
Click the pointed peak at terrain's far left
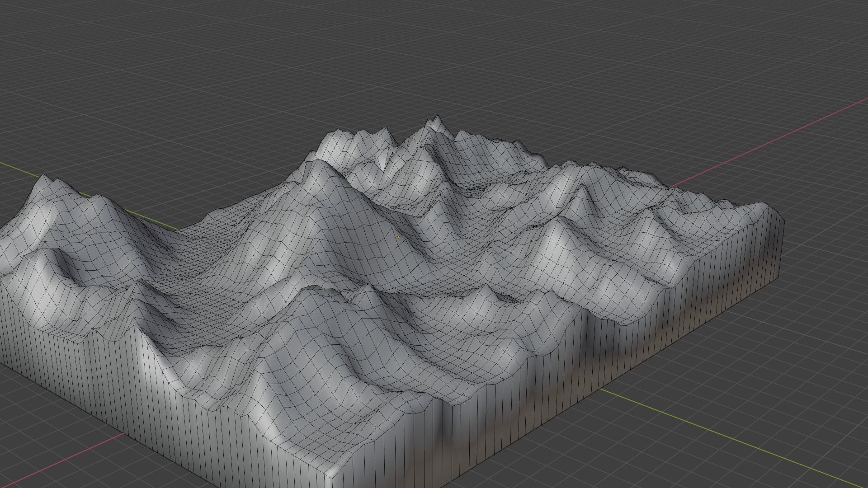pos(43,176)
